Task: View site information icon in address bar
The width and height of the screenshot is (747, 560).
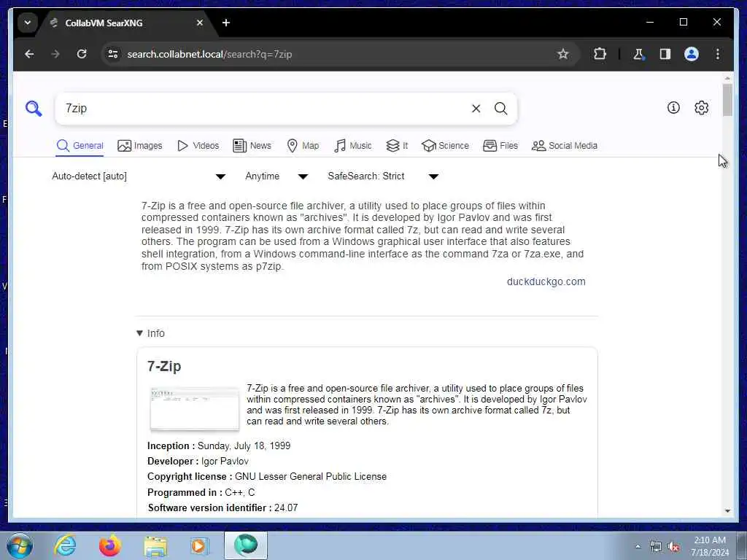Action: pos(113,54)
